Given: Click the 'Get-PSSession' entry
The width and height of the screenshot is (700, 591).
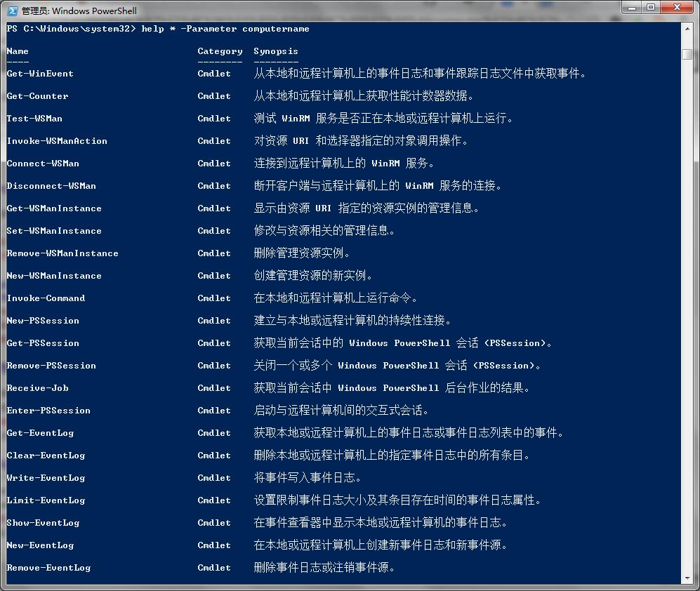Looking at the screenshot, I should (43, 343).
